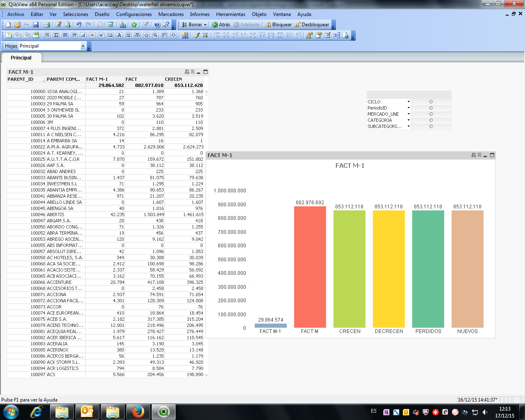Expand the SUBCATEGORI... dropdown
525x420 pixels.
(409, 126)
